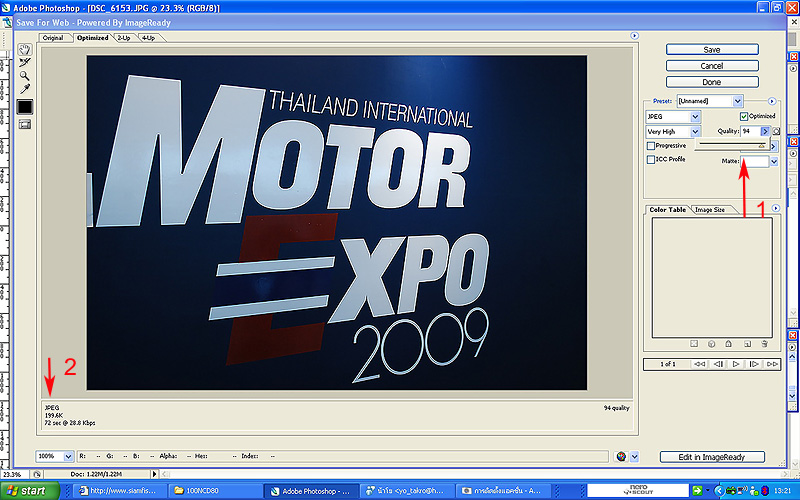Image resolution: width=800 pixels, height=500 pixels.
Task: Click the Bluetooth tray icon
Action: click(x=765, y=491)
